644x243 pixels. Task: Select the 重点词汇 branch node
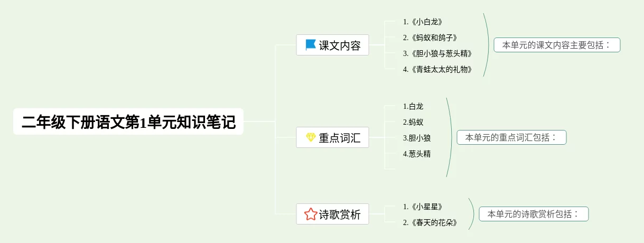[332, 137]
